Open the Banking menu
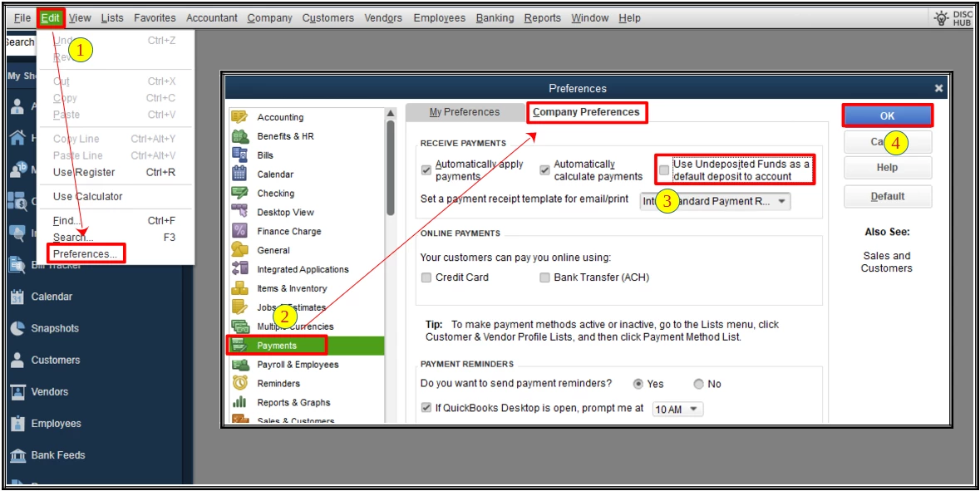980x491 pixels. (x=495, y=18)
